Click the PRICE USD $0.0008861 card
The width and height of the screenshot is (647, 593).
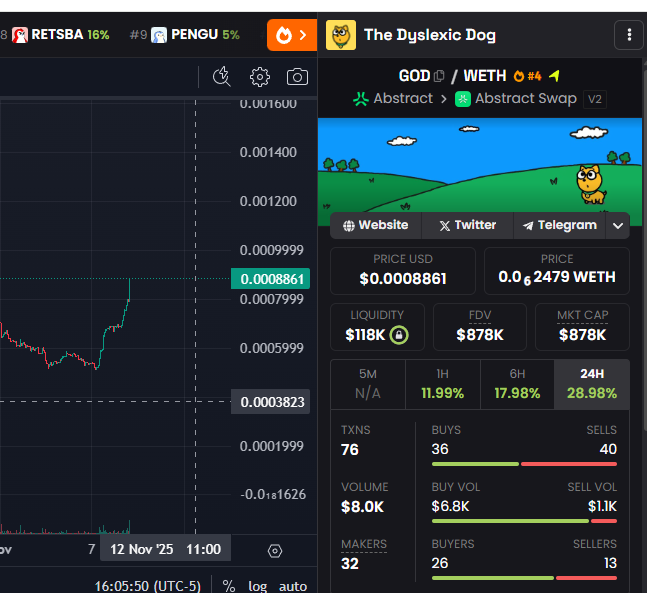403,271
